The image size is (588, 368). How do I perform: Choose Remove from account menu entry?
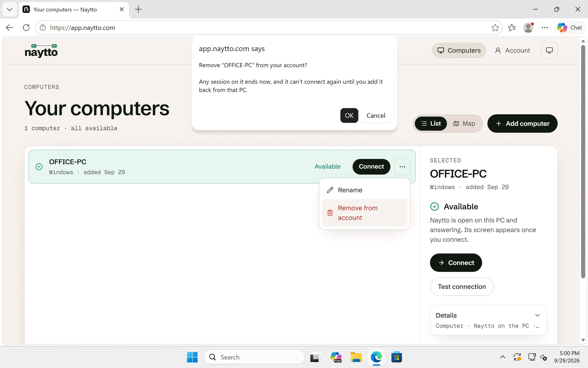tap(365, 213)
